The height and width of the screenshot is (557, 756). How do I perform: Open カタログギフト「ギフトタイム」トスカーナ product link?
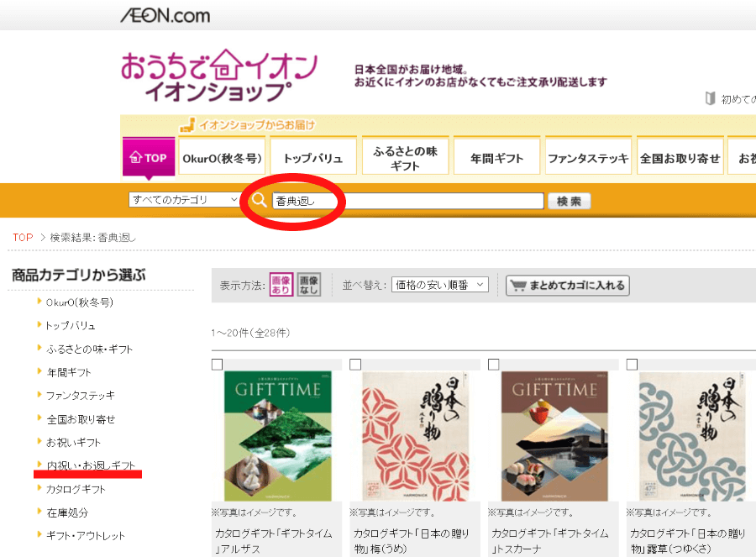coord(549,541)
